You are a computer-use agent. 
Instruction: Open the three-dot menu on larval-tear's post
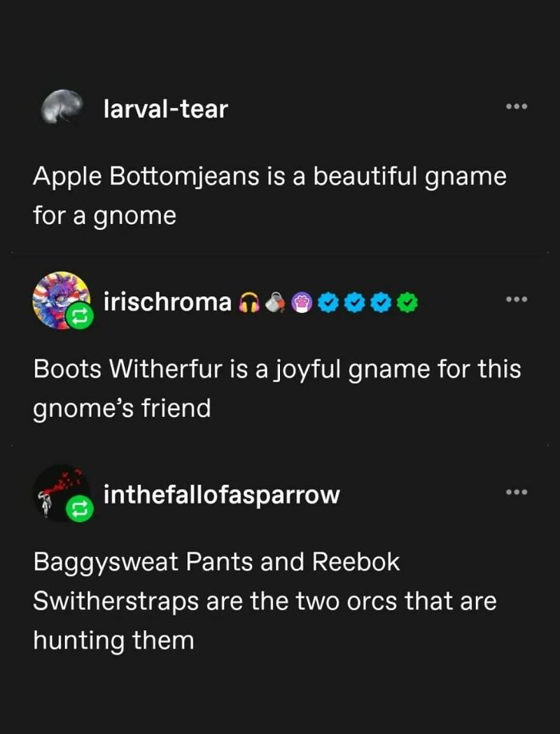518,105
